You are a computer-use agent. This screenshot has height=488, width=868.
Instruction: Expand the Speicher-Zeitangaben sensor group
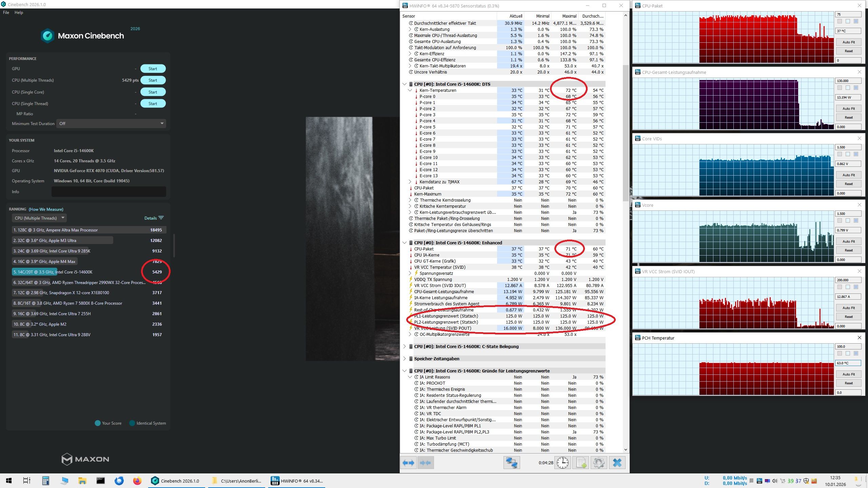[404, 359]
